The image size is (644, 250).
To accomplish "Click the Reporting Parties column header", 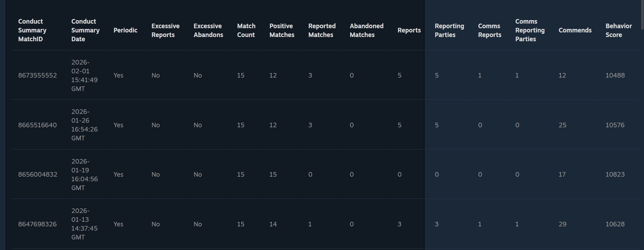I will point(449,30).
